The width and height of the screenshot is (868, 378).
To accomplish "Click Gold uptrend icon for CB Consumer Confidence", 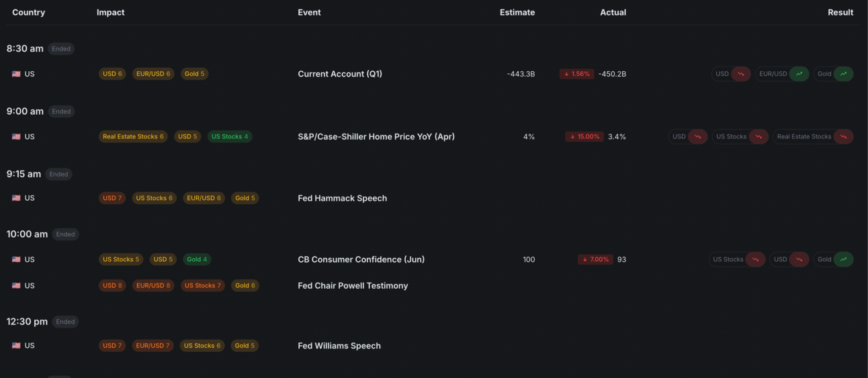I will [x=844, y=259].
